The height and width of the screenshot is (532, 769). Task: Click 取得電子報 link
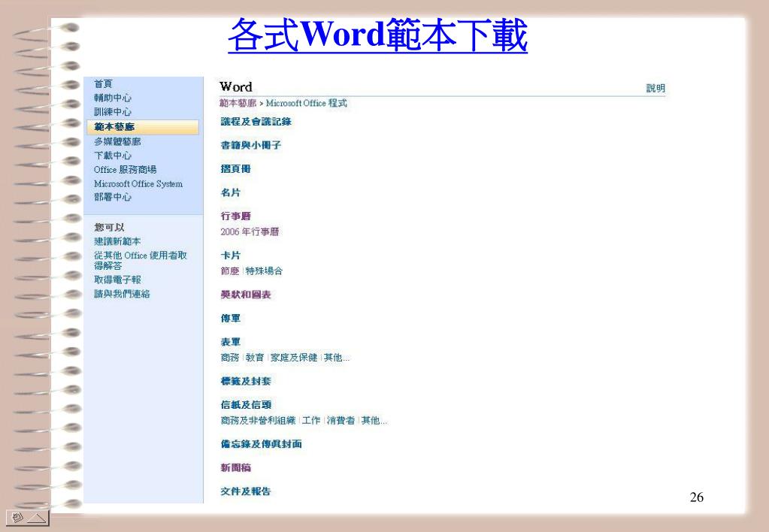117,280
